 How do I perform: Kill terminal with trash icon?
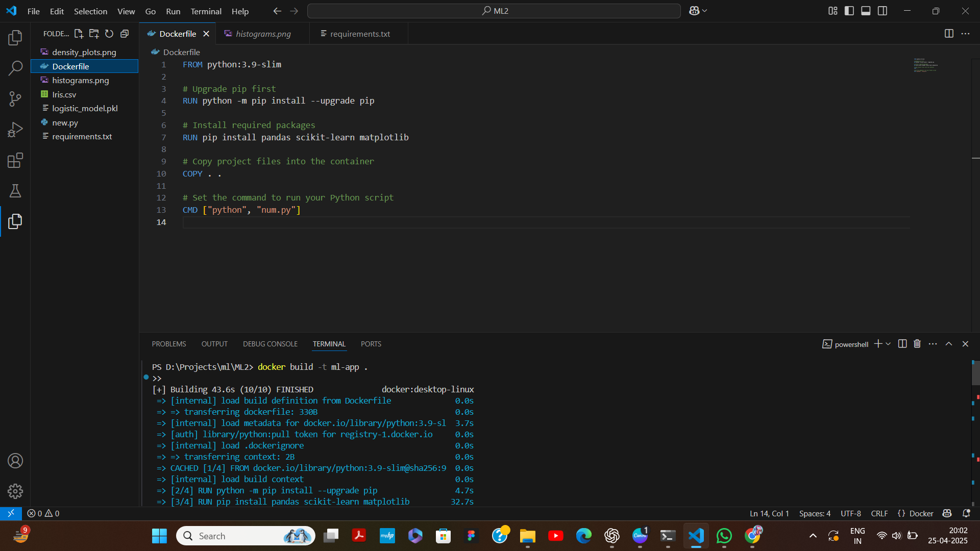[917, 344]
